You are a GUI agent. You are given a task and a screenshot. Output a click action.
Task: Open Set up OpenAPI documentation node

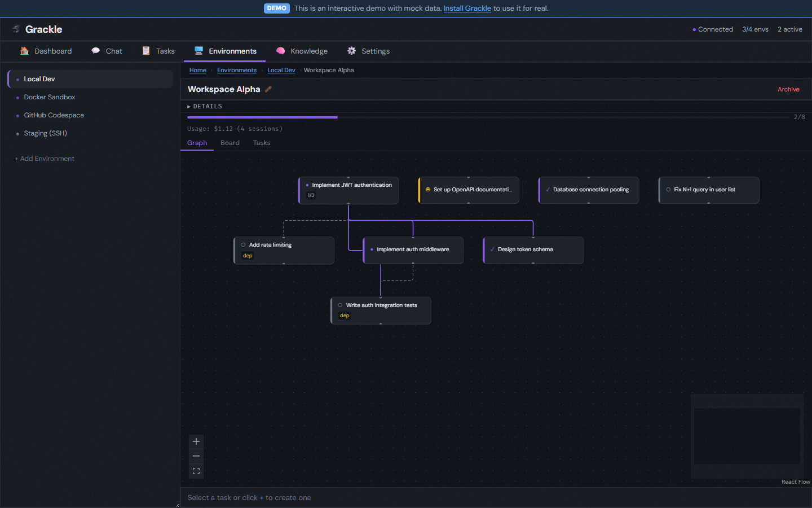[469, 190]
